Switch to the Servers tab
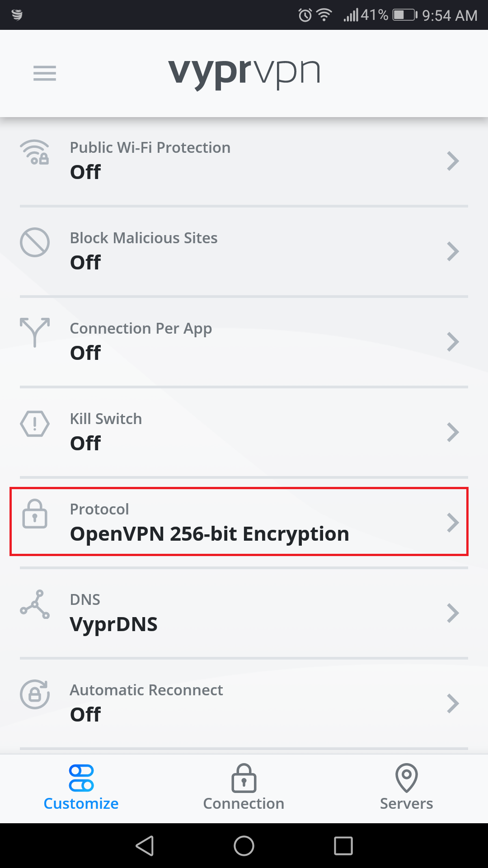This screenshot has width=488, height=868. tap(406, 788)
